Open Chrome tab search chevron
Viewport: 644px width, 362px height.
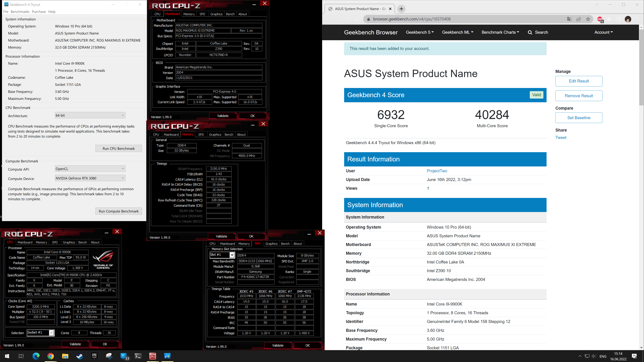pyautogui.click(x=597, y=5)
